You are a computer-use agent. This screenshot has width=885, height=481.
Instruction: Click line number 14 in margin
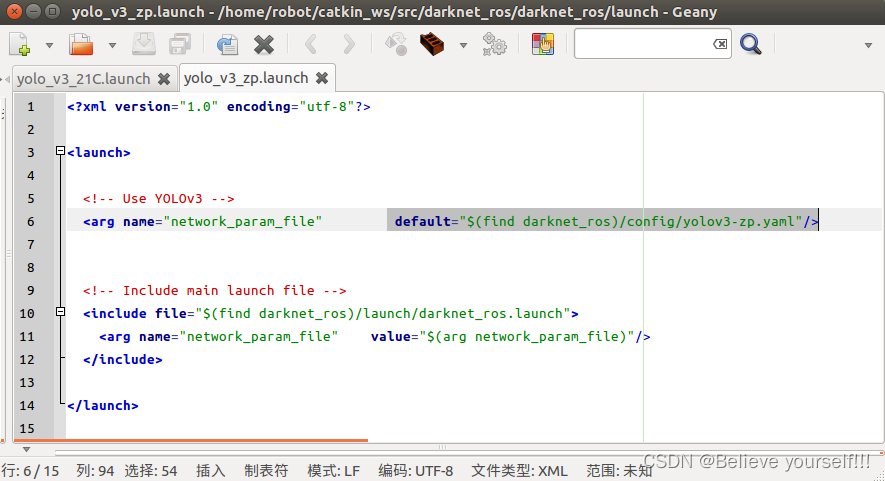point(27,406)
